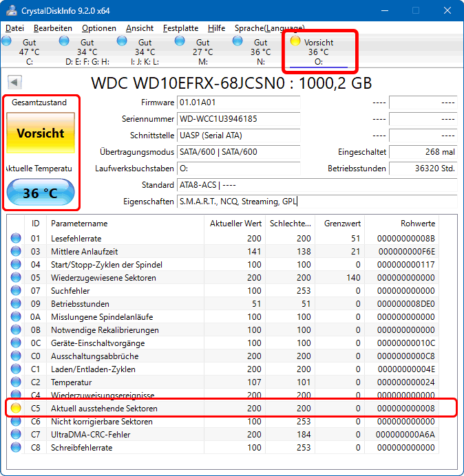The width and height of the screenshot is (464, 476).
Task: Select the yellow Vorsicht disk O: status icon
Action: coord(295,41)
